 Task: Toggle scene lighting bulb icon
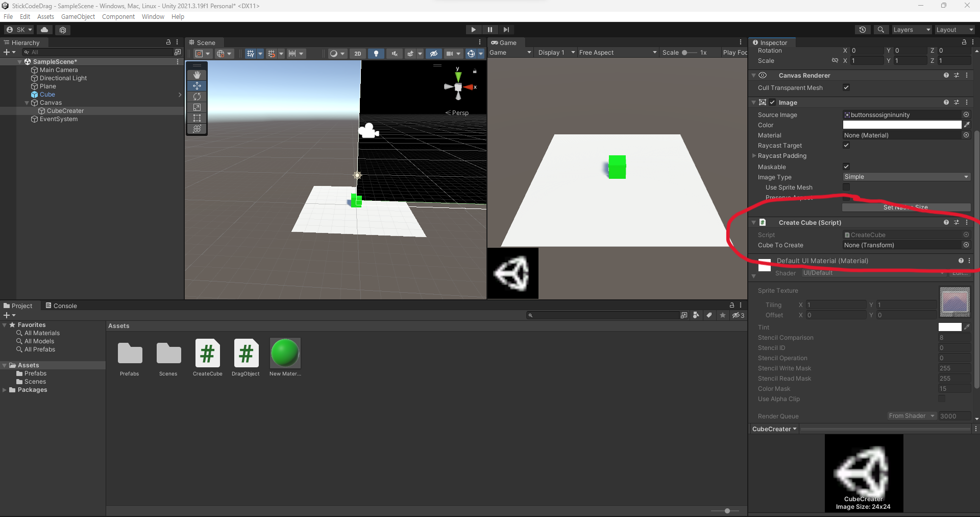tap(376, 54)
